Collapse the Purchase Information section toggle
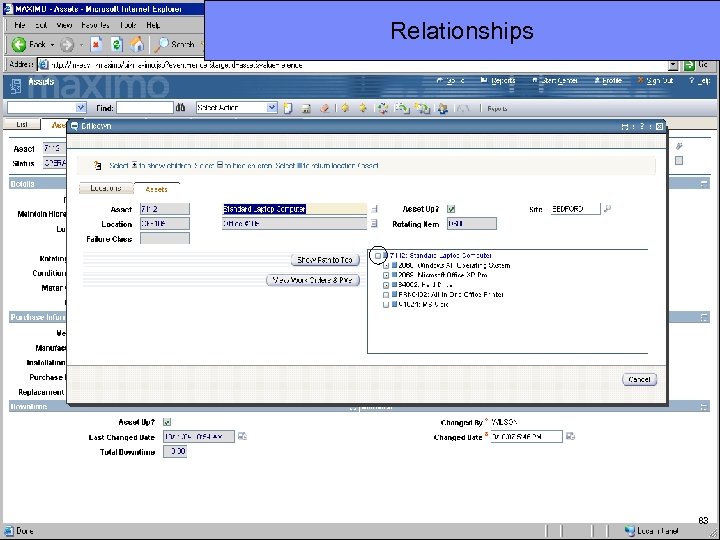 coord(704,317)
